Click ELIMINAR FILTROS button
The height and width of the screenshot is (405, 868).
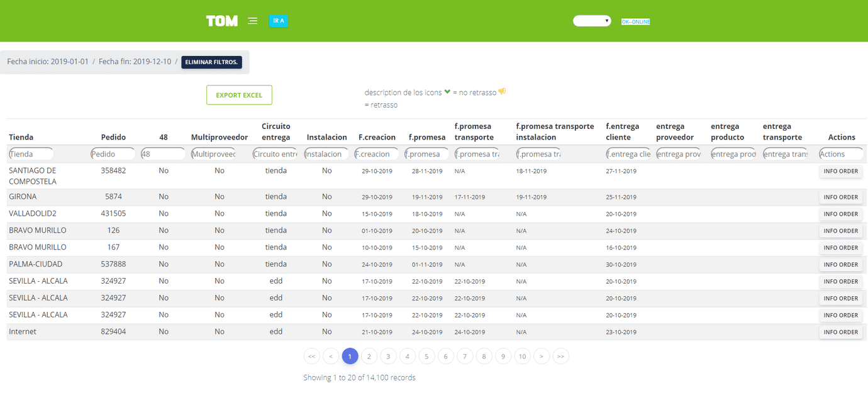(211, 62)
